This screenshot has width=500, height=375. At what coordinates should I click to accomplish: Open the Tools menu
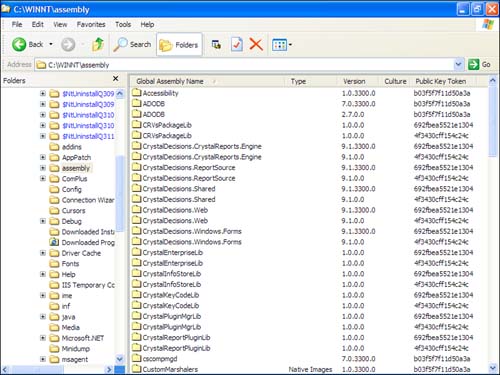pos(123,24)
